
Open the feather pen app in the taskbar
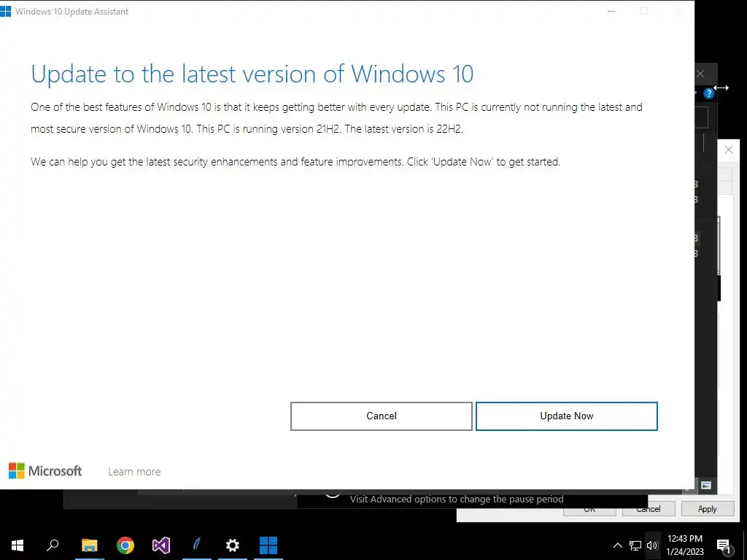[x=197, y=545]
